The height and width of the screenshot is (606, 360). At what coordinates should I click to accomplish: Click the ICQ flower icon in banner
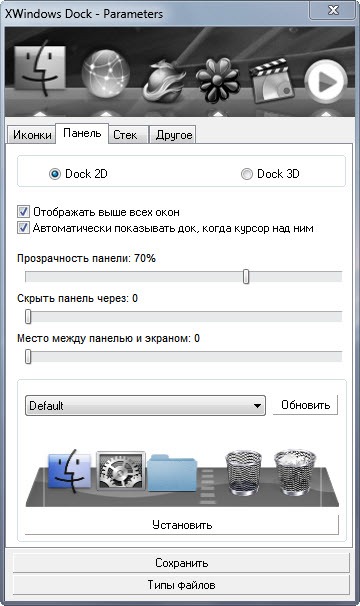217,80
